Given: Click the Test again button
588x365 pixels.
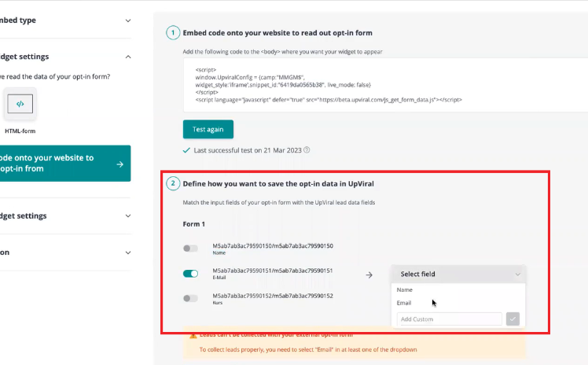Looking at the screenshot, I should pos(208,129).
